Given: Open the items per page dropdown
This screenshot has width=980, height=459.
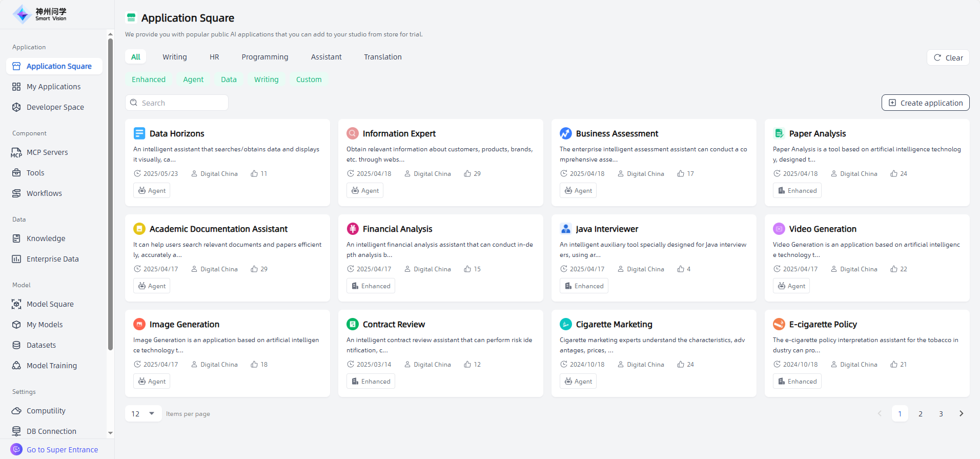Looking at the screenshot, I should click(143, 413).
